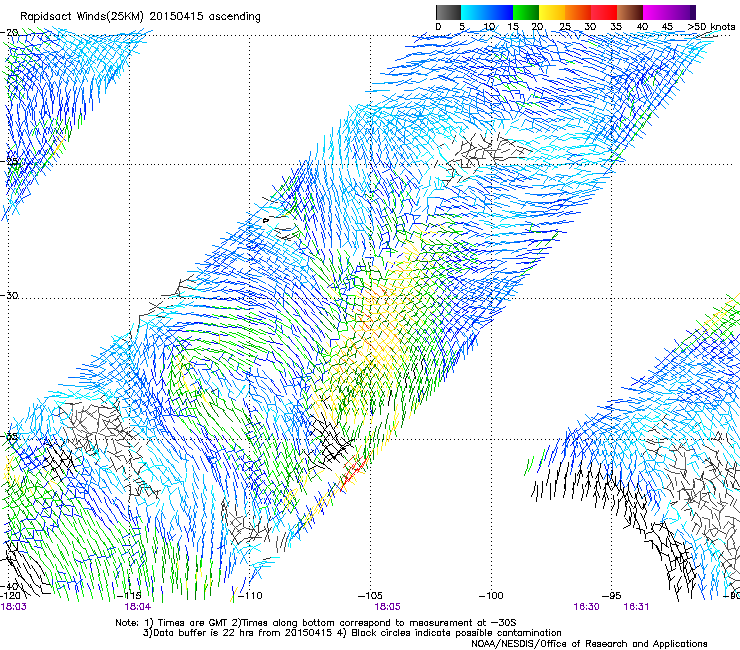Click the -110 longitude axis label
Viewport: 740px width, 650px height.
pos(250,596)
